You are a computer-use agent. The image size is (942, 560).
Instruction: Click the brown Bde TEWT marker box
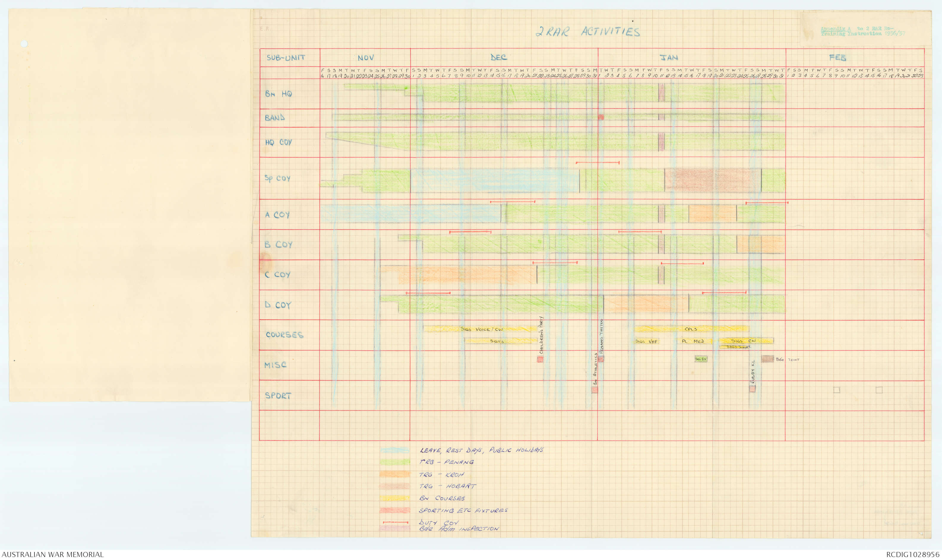[767, 359]
